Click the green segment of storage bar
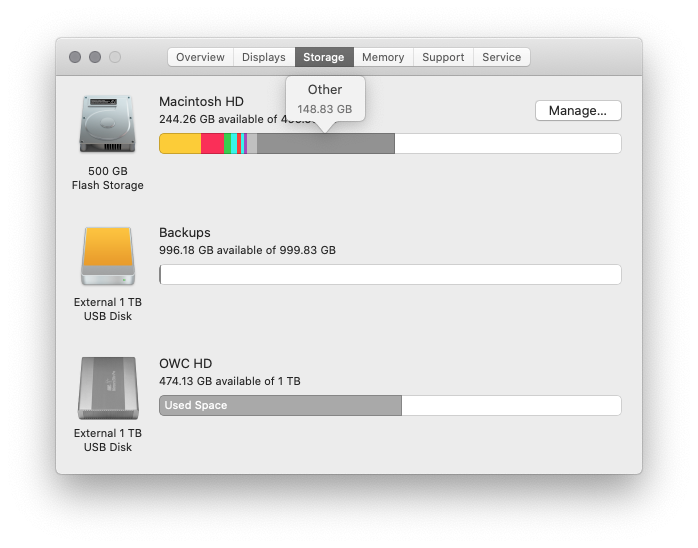 tap(227, 144)
